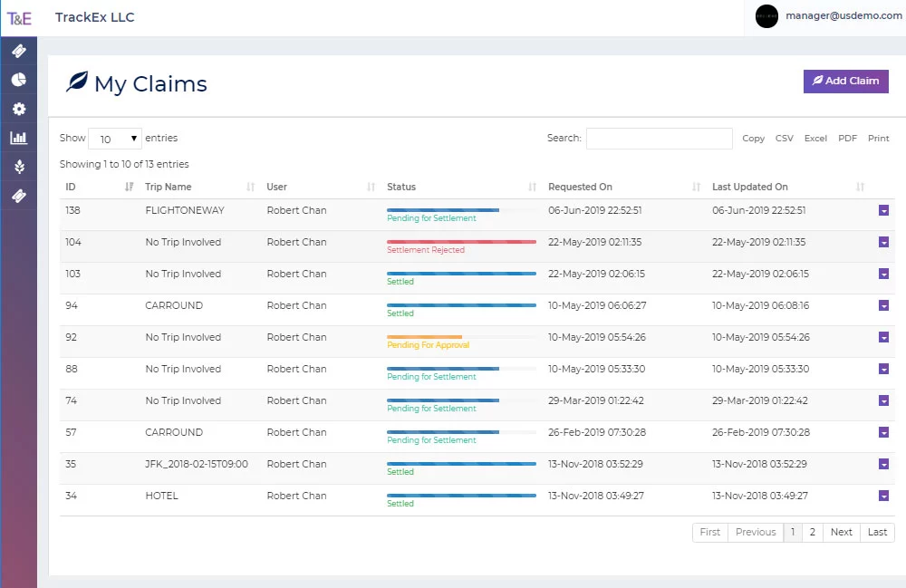Click the TrackEx LLC company name
This screenshot has width=906, height=588.
coord(95,17)
